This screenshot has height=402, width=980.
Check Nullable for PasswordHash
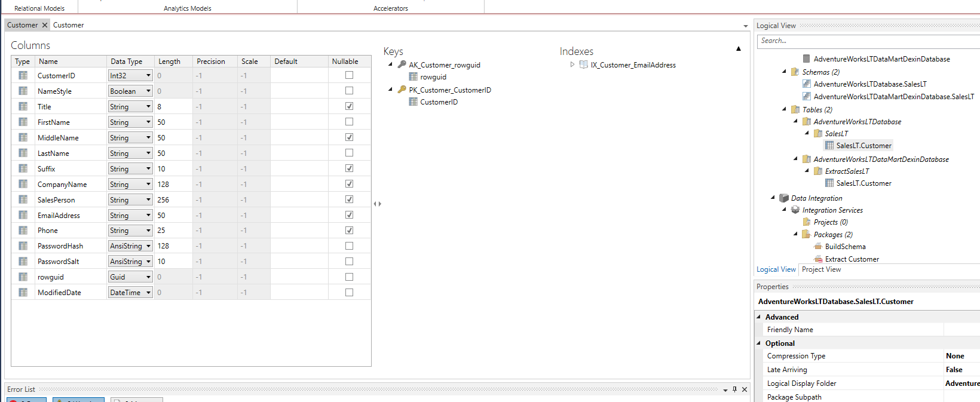click(x=349, y=246)
